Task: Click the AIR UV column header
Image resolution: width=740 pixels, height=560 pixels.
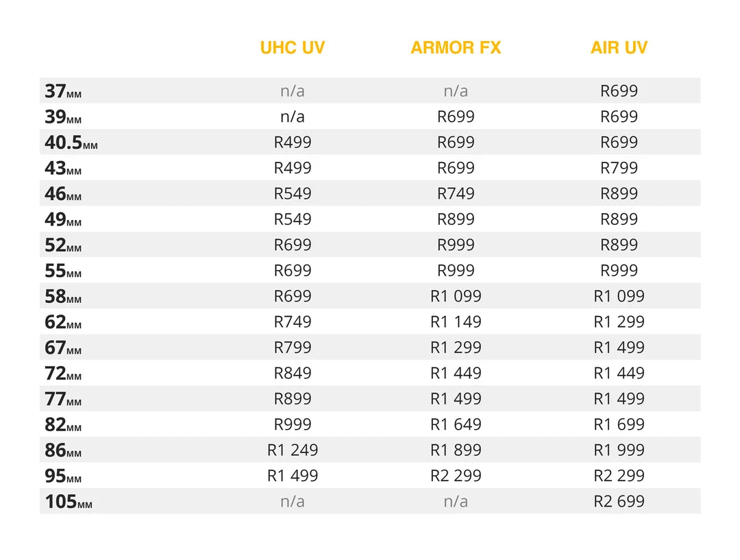Action: 619,48
